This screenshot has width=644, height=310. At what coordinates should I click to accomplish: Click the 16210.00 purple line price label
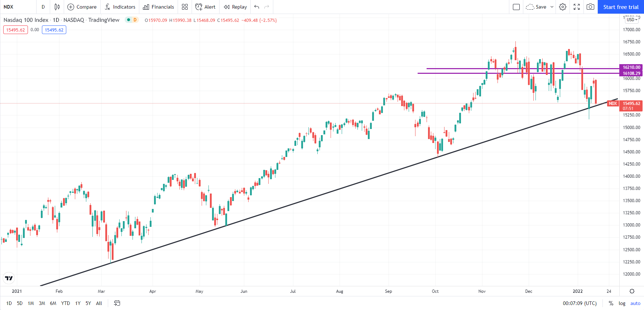631,67
